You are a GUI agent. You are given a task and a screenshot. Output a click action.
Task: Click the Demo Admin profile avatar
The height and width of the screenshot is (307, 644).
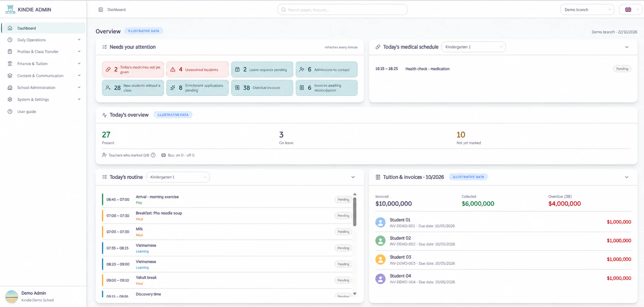12,296
